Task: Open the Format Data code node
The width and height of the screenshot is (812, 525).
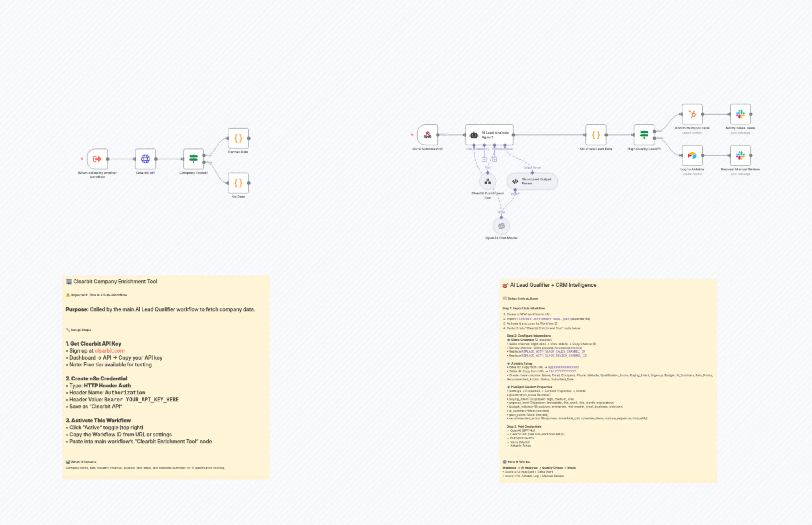Action: tap(238, 138)
